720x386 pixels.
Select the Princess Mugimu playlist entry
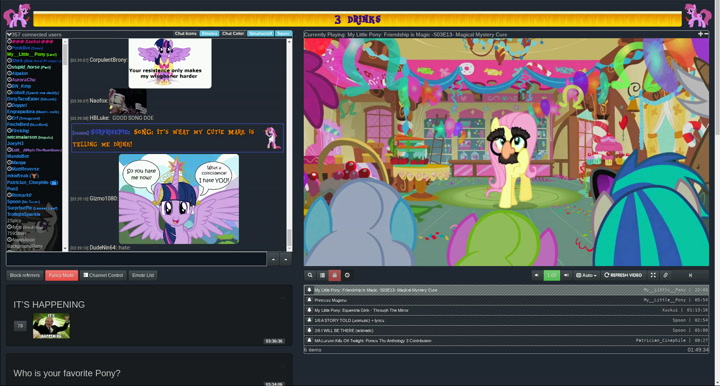[506, 300]
